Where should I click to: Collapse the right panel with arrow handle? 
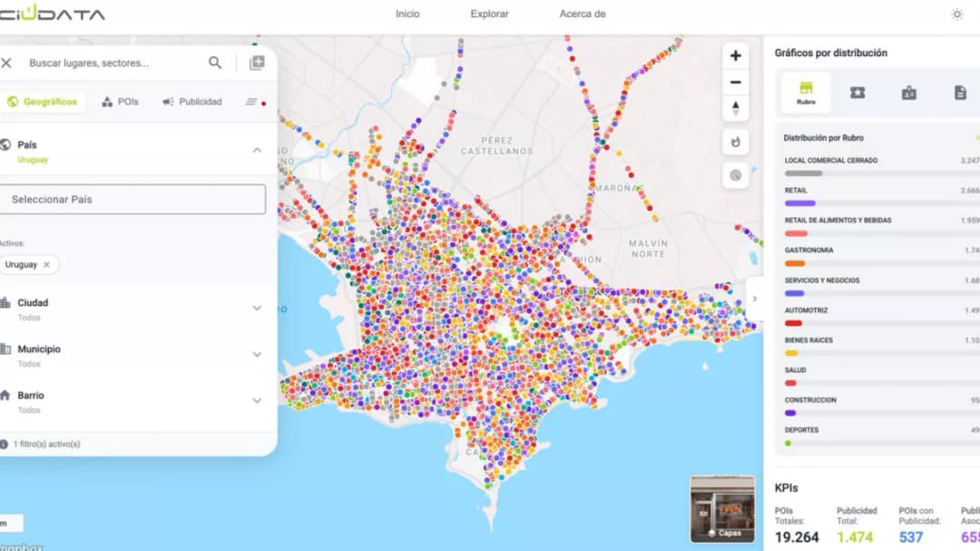point(754,299)
